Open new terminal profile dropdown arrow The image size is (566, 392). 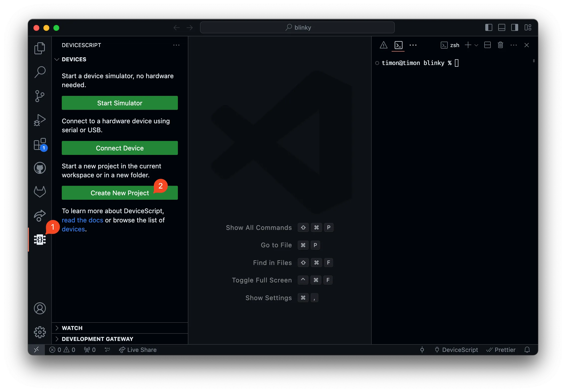[x=476, y=45]
